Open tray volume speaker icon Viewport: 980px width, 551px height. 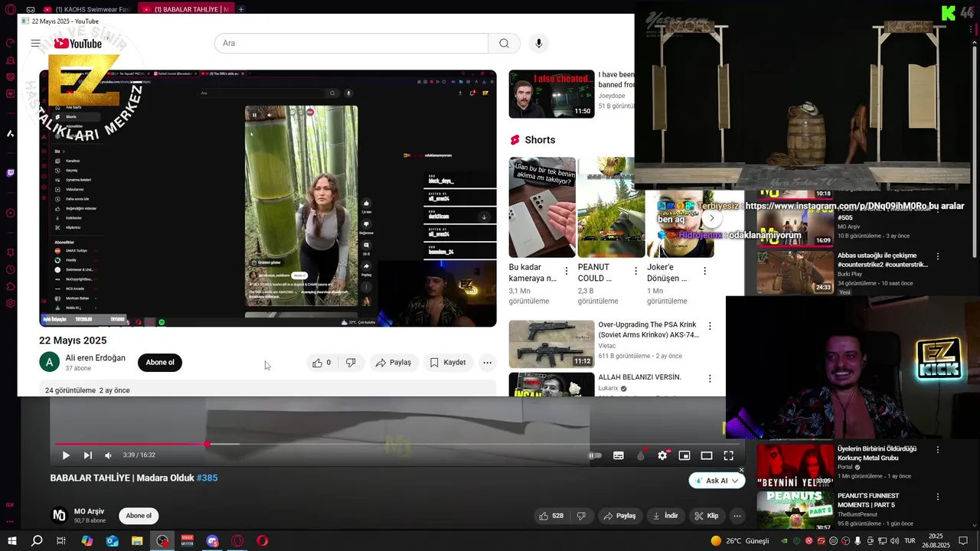click(x=893, y=541)
